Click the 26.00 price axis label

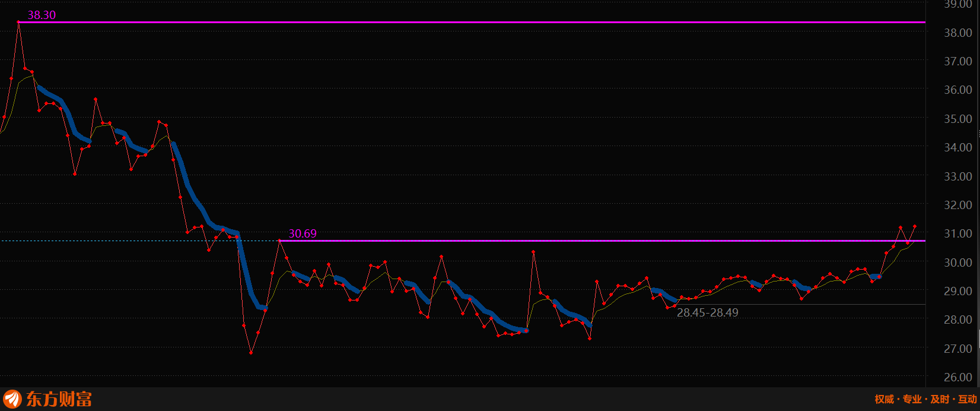point(958,377)
